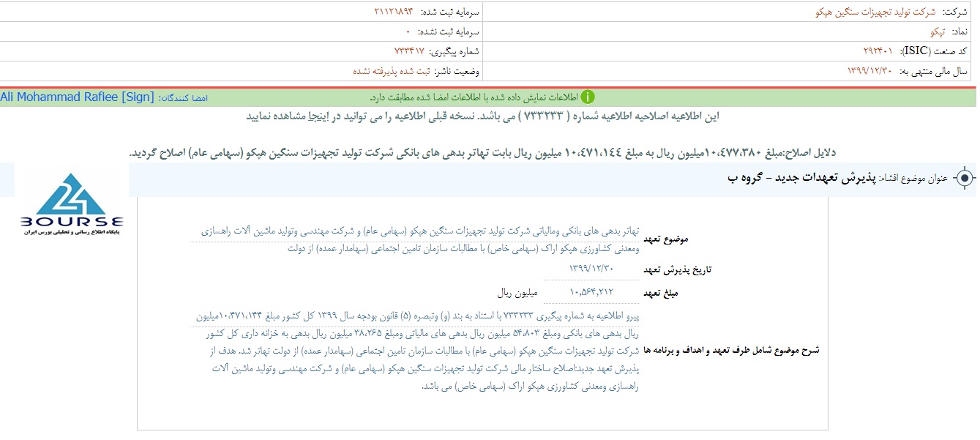Image resolution: width=980 pixels, height=440 pixels.
Task: Click the symbol value تپکو
Action: click(x=938, y=31)
